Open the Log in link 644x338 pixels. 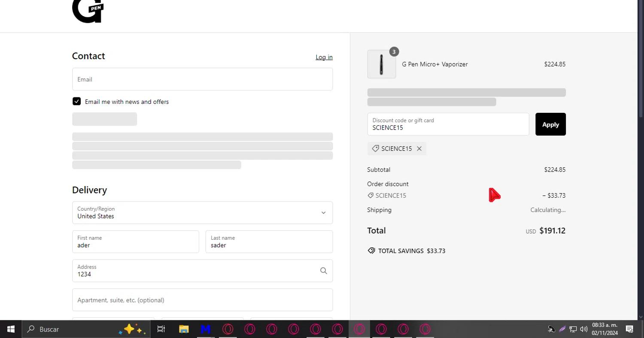(324, 57)
